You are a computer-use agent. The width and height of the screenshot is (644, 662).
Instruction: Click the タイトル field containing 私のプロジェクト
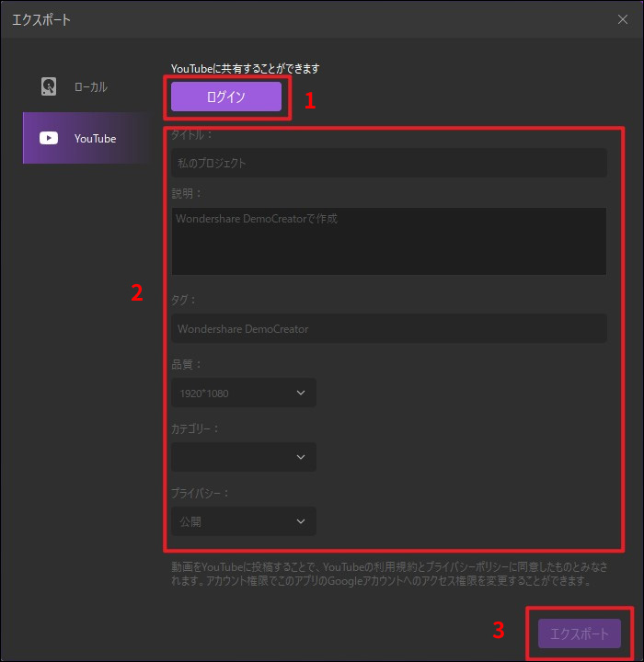[389, 163]
